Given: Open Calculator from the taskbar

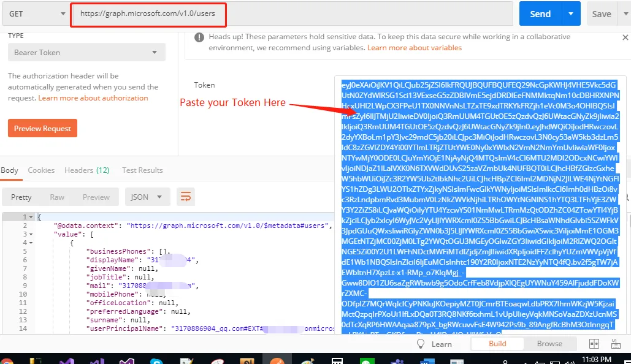Looking at the screenshot, I should click(x=337, y=361).
